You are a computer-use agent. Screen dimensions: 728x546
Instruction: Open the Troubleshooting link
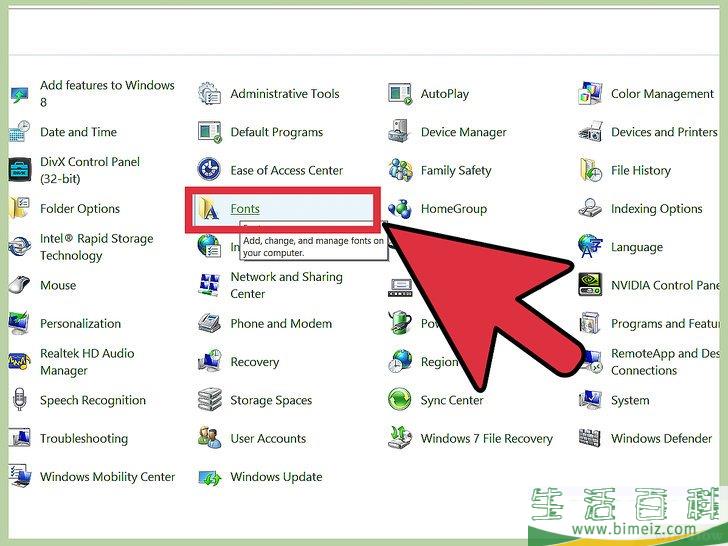pos(84,438)
